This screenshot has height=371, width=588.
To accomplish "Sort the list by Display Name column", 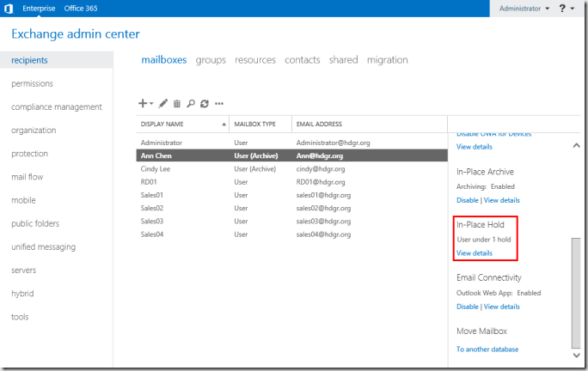I will pos(182,125).
